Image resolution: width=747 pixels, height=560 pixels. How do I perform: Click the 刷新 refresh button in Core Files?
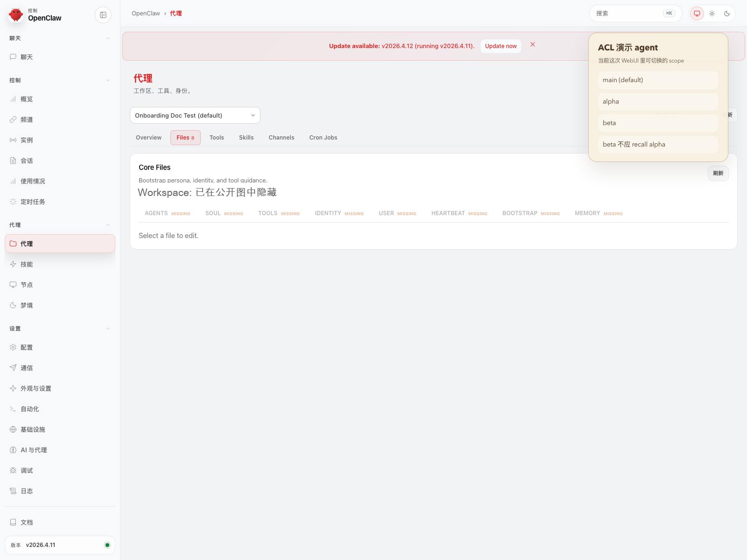718,173
